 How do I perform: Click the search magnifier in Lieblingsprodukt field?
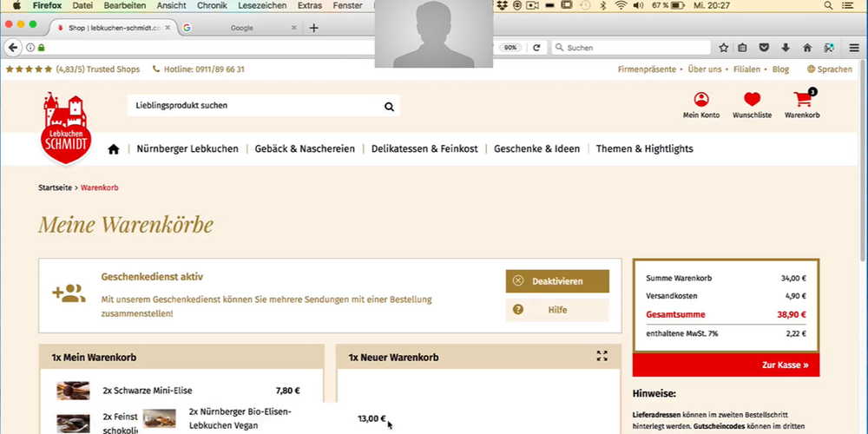pyautogui.click(x=389, y=107)
